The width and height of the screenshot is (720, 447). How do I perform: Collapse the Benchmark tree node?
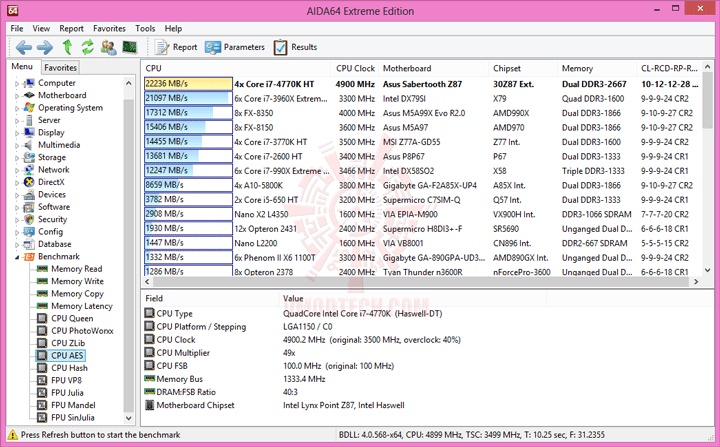click(x=17, y=257)
